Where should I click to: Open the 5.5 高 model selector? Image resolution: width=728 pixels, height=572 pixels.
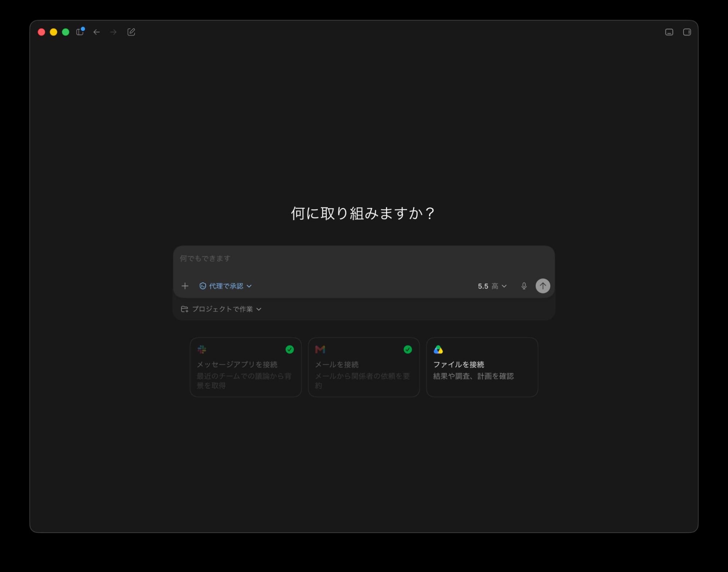tap(492, 286)
